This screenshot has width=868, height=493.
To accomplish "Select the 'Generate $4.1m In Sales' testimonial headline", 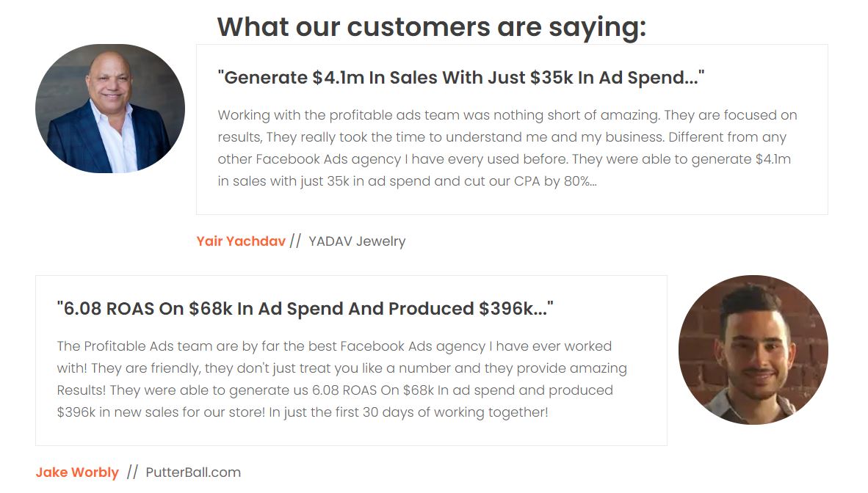I will [461, 78].
